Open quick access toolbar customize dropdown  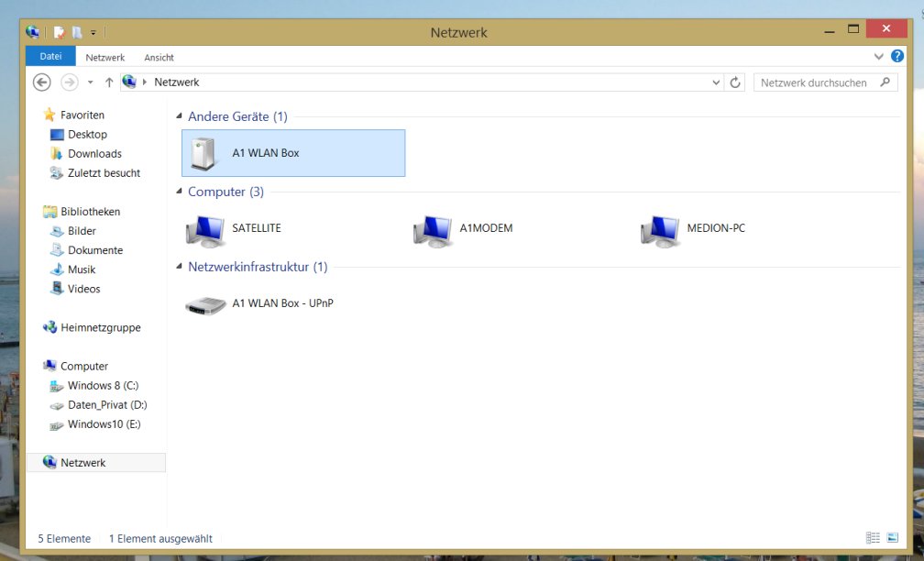click(x=93, y=33)
